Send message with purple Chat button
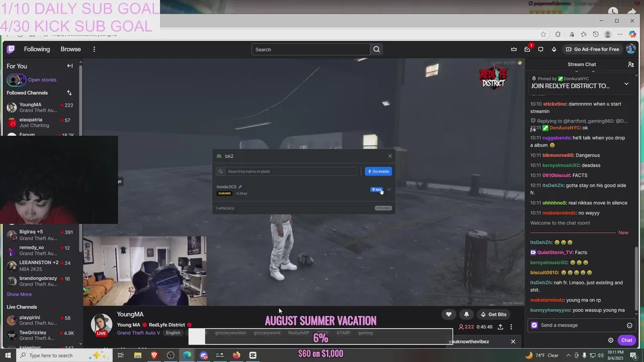Viewport: 644px width, 362px height. (626, 340)
